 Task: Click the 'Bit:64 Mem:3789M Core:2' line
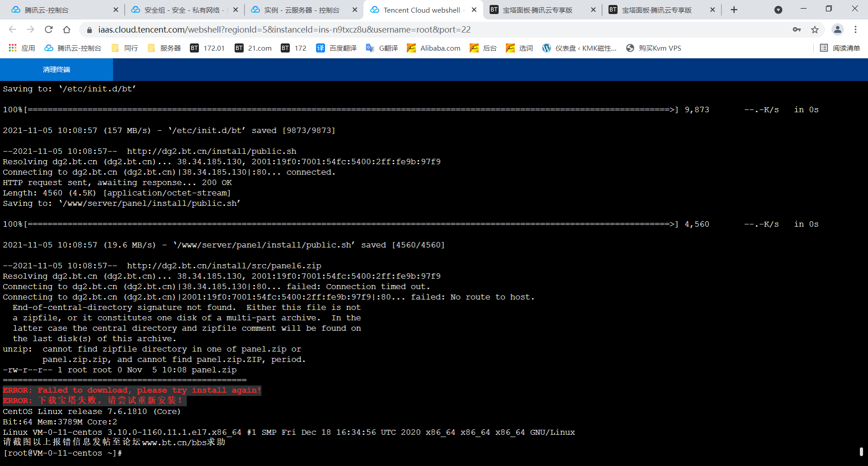point(60,422)
